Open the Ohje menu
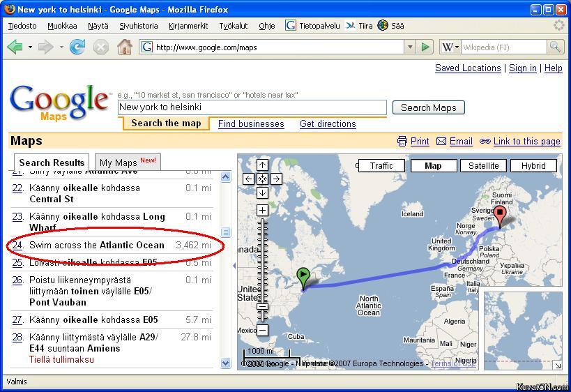Image resolution: width=571 pixels, height=392 pixels. click(x=267, y=26)
